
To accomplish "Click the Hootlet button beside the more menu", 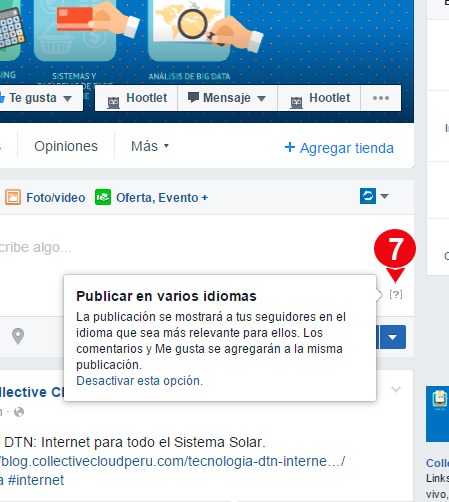I will (x=319, y=98).
